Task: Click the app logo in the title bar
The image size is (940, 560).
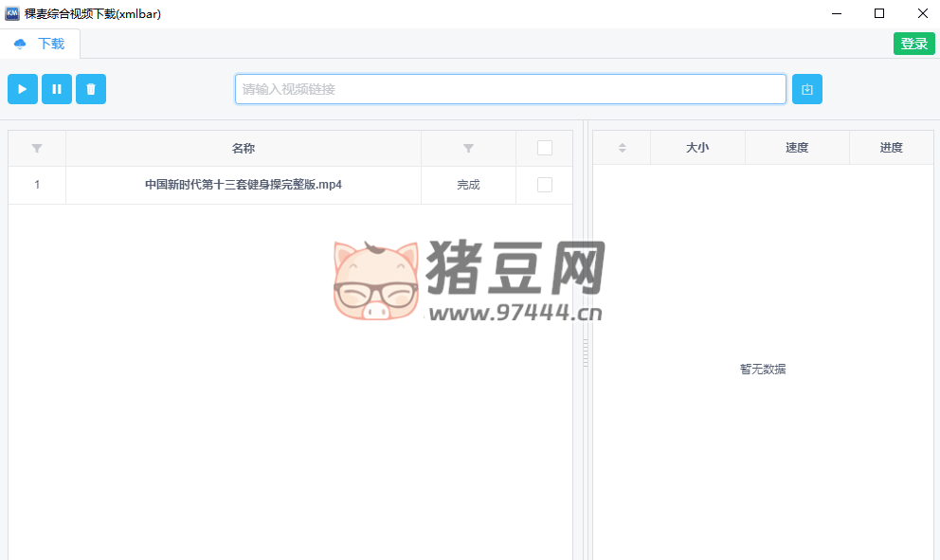Action: click(13, 13)
